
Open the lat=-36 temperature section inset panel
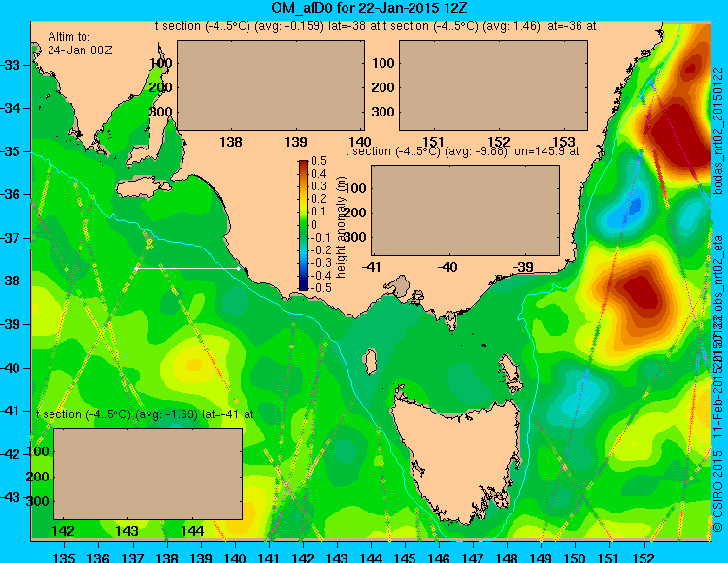click(x=493, y=85)
